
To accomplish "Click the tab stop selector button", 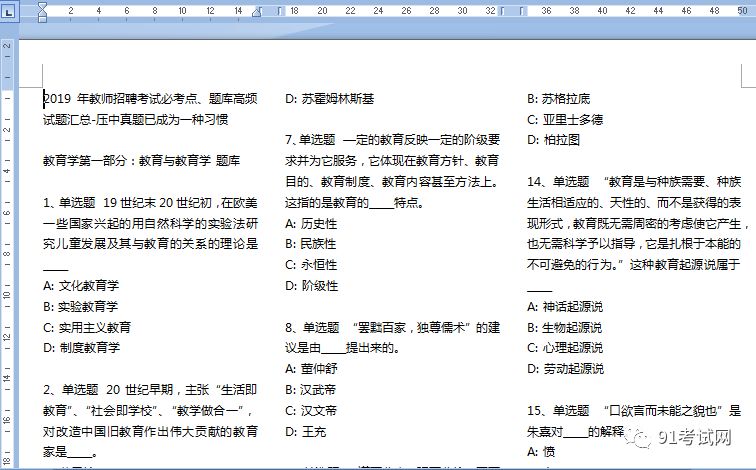I will (x=8, y=11).
